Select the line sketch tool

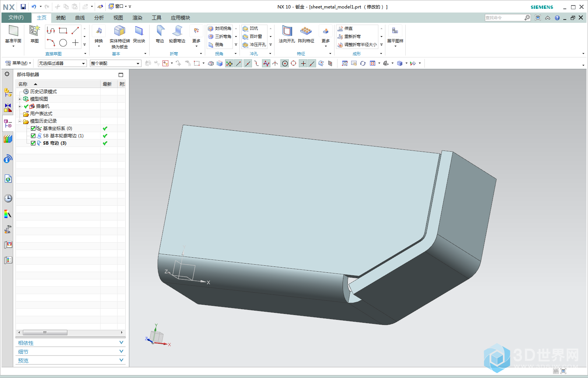tap(75, 31)
